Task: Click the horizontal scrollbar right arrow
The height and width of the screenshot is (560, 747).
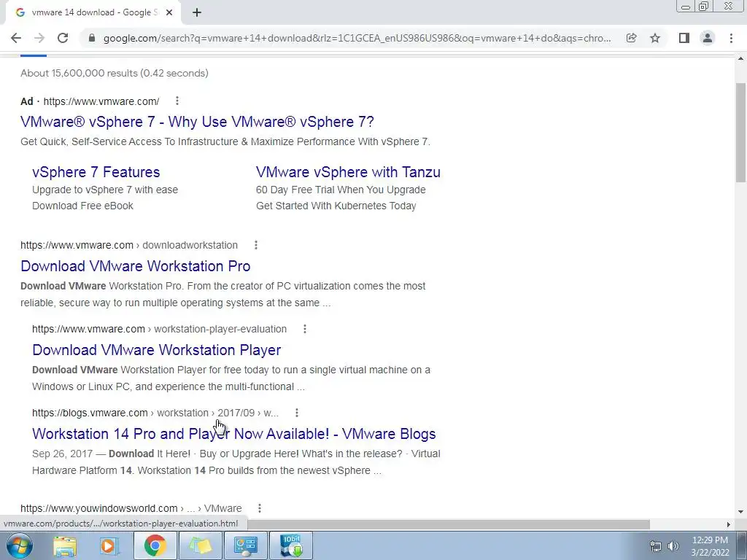Action: coord(728,524)
